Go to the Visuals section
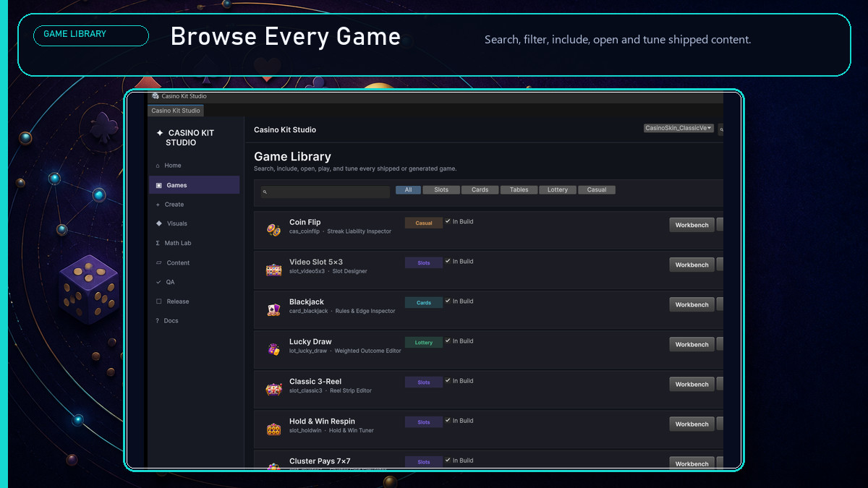 point(194,223)
